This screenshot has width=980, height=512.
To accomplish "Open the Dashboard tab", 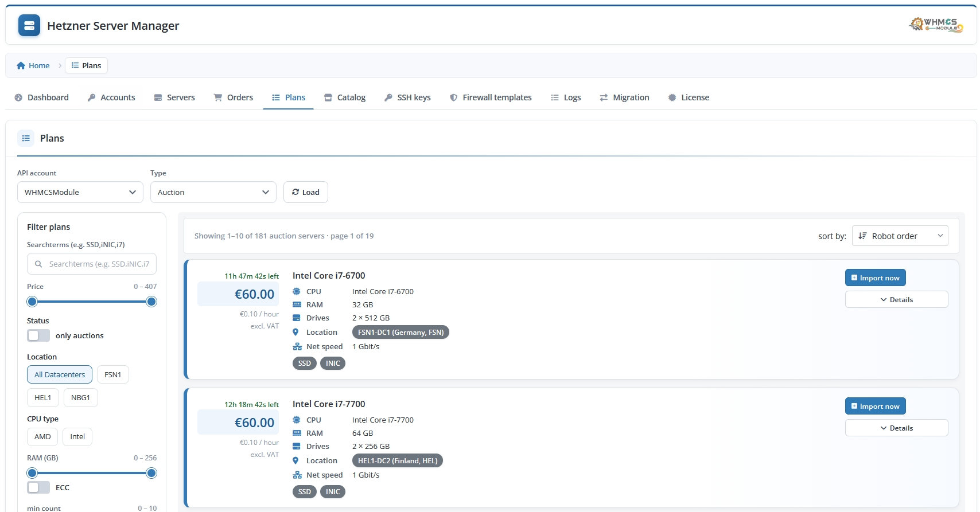I will click(41, 97).
